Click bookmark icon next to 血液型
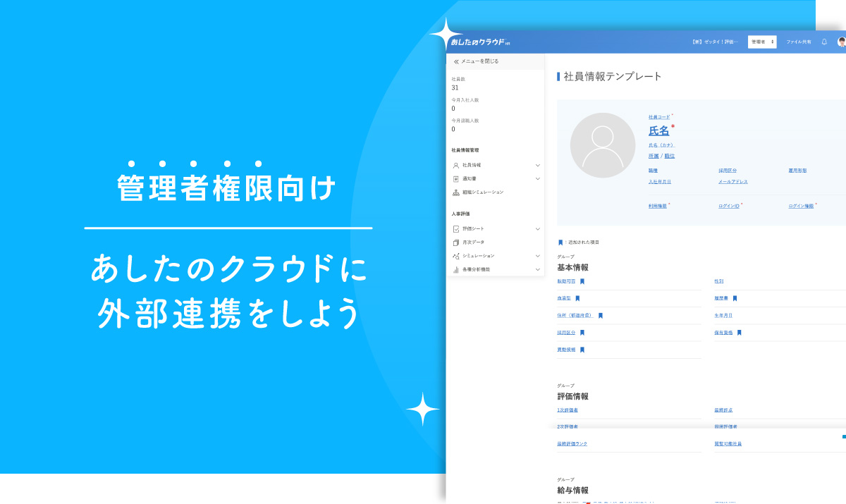The height and width of the screenshot is (504, 846). click(x=577, y=299)
